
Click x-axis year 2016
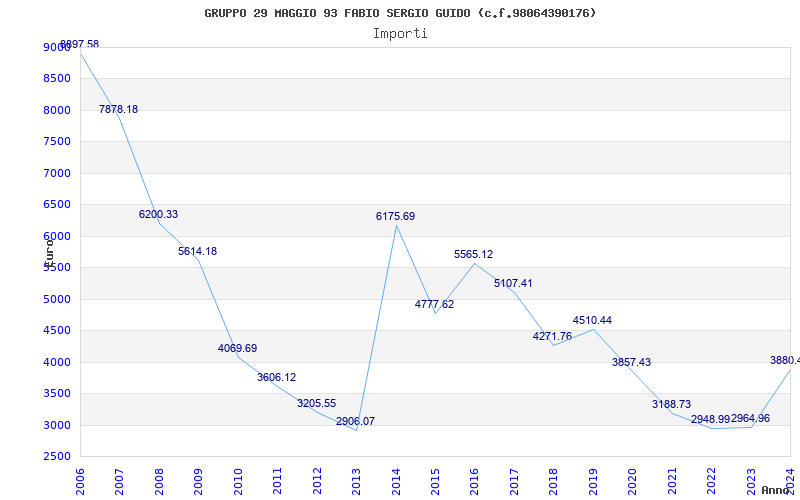tap(474, 482)
